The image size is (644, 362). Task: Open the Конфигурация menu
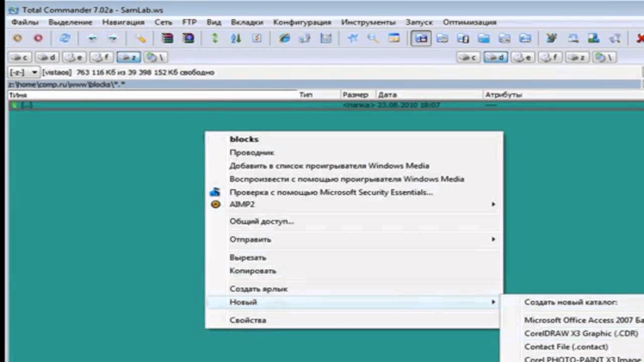302,22
